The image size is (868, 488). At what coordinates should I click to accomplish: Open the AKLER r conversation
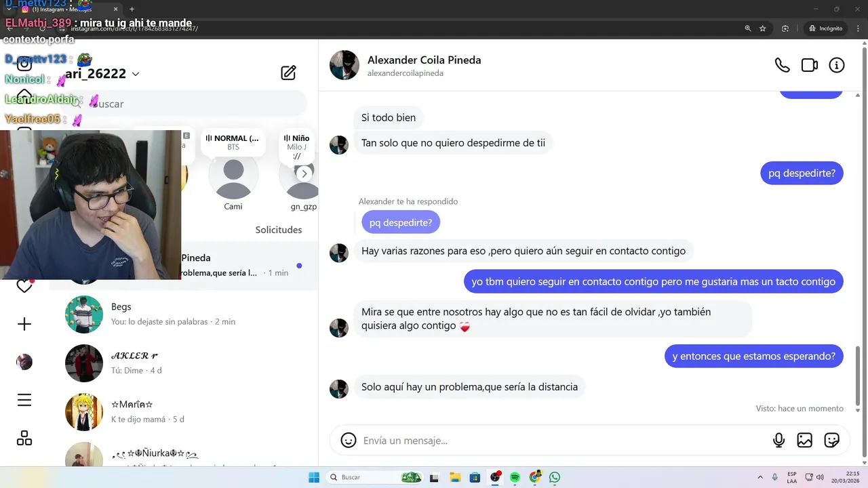pyautogui.click(x=183, y=363)
